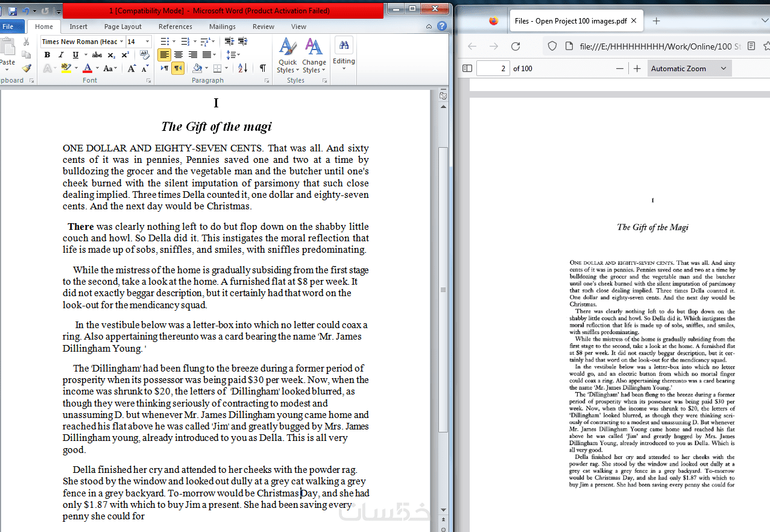Apply subscript formatting
Image resolution: width=770 pixels, height=532 pixels.
pyautogui.click(x=111, y=55)
